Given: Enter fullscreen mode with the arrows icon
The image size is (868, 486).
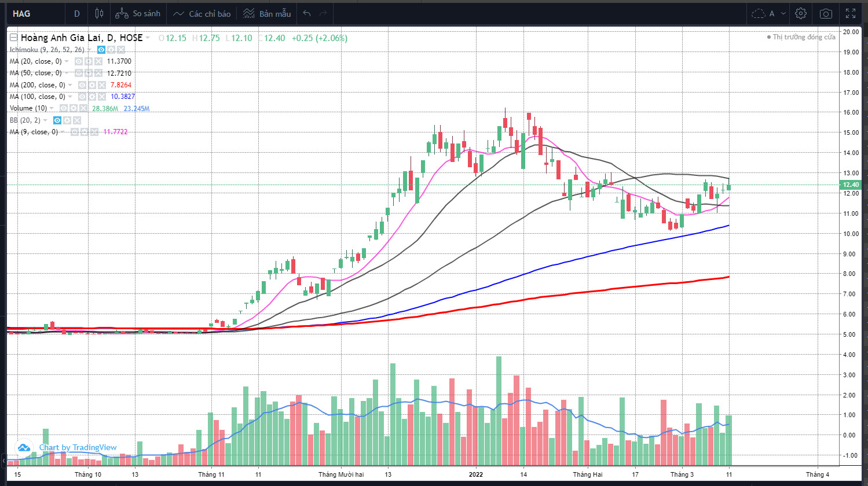Looking at the screenshot, I should pos(851,13).
